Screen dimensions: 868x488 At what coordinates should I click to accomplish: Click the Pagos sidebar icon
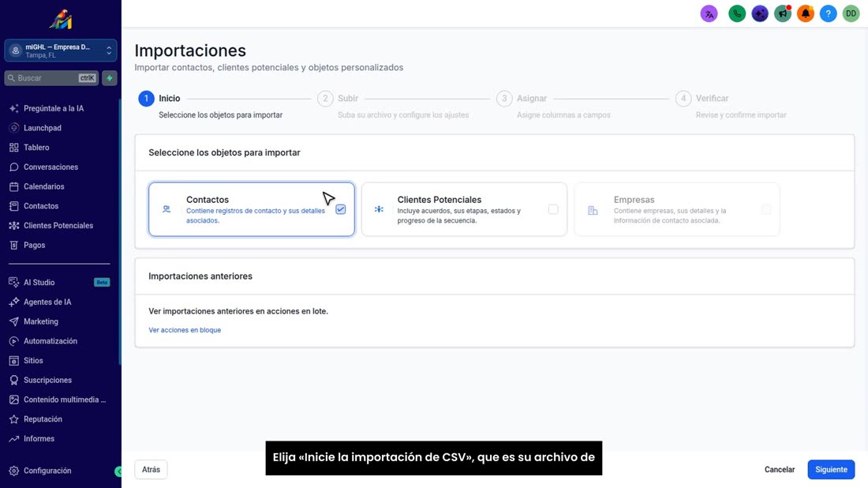(14, 245)
